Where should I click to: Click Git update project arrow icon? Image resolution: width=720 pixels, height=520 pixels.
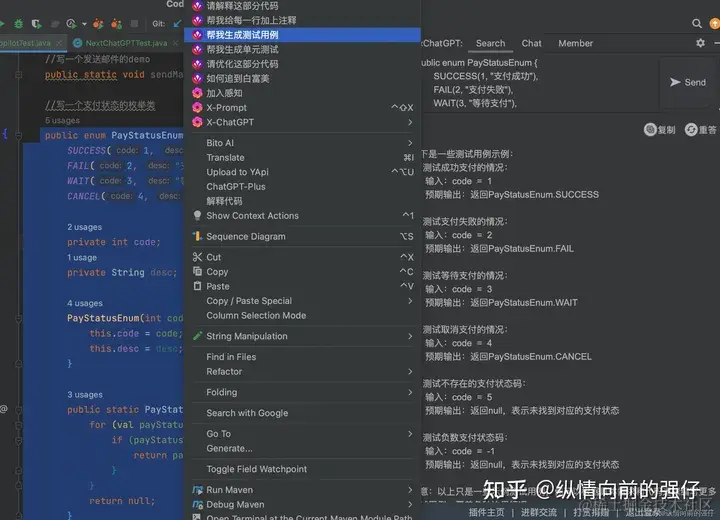pos(177,23)
